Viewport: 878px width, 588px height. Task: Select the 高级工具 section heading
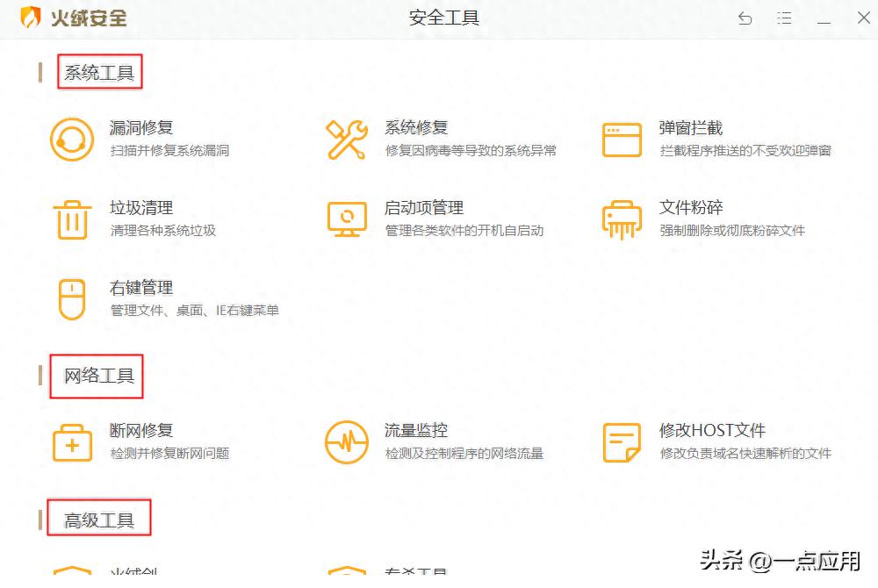click(99, 520)
